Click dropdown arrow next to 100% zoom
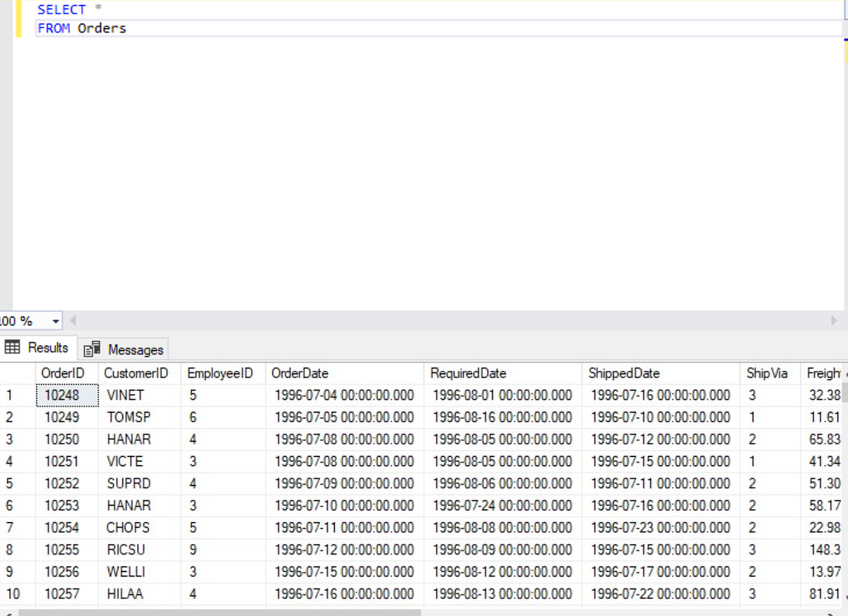This screenshot has width=848, height=616. 54,321
